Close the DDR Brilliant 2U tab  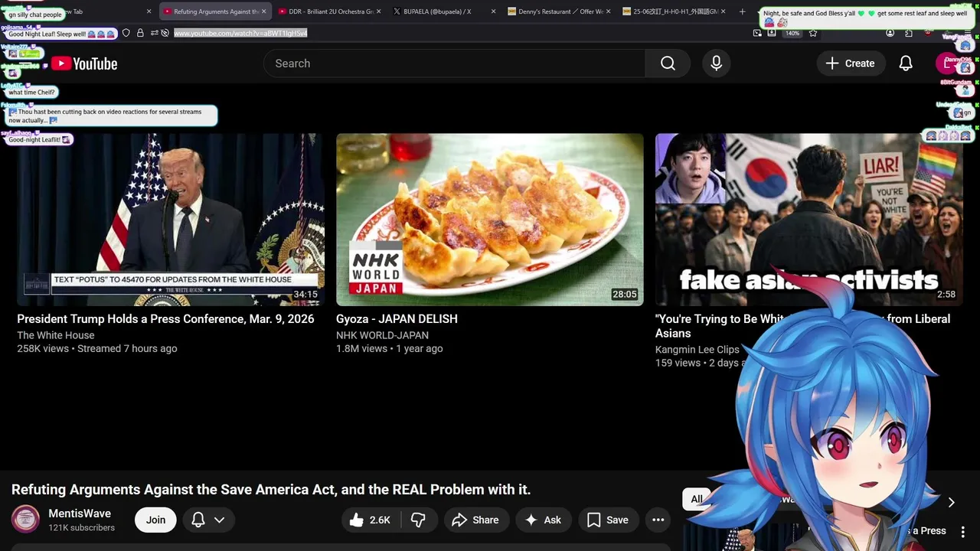[378, 11]
